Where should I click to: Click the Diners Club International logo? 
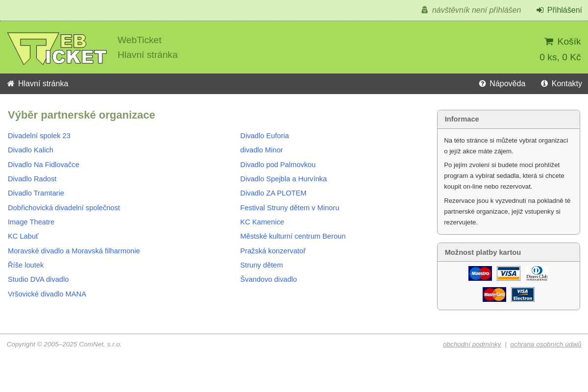(x=537, y=273)
